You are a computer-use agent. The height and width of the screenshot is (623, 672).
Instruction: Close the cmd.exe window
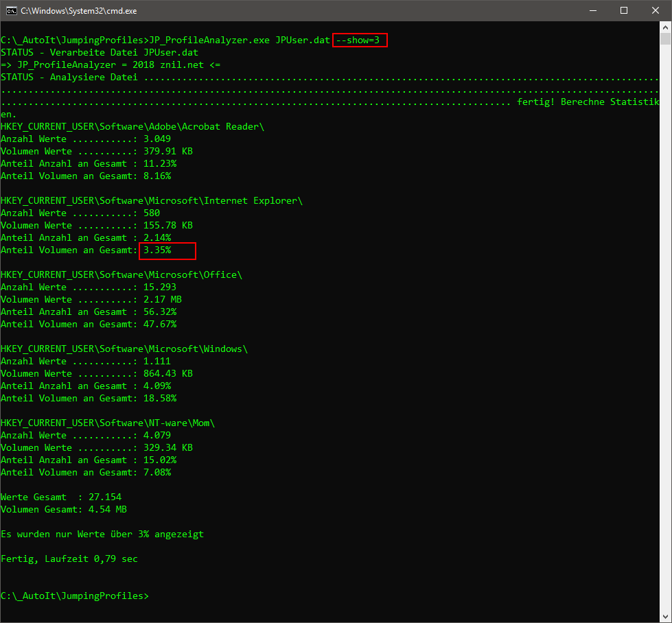pyautogui.click(x=655, y=10)
